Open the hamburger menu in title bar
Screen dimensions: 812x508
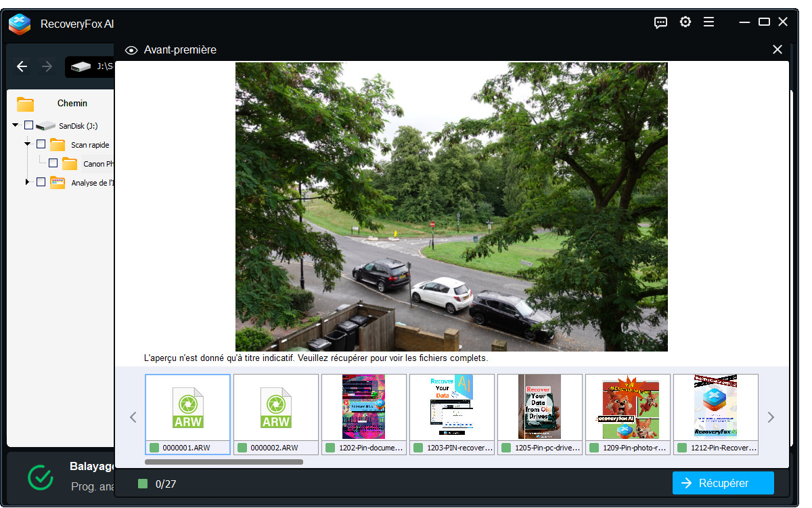(x=708, y=22)
